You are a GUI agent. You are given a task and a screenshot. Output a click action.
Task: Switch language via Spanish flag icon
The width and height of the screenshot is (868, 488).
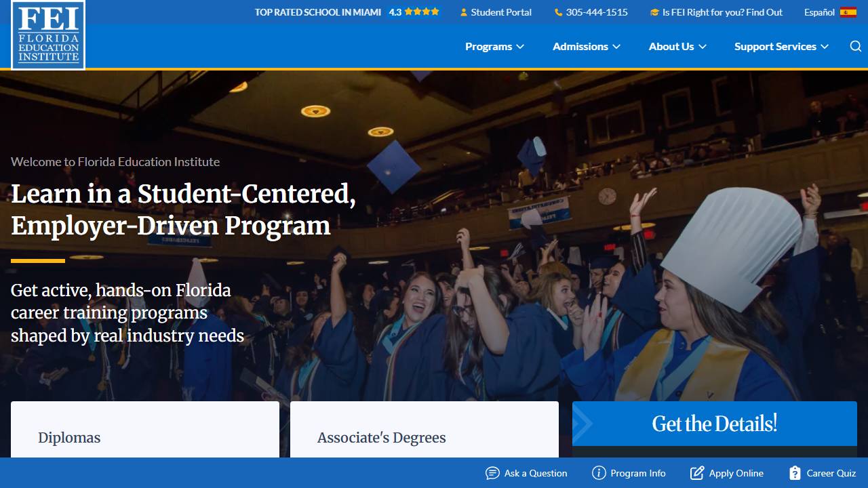click(x=848, y=12)
